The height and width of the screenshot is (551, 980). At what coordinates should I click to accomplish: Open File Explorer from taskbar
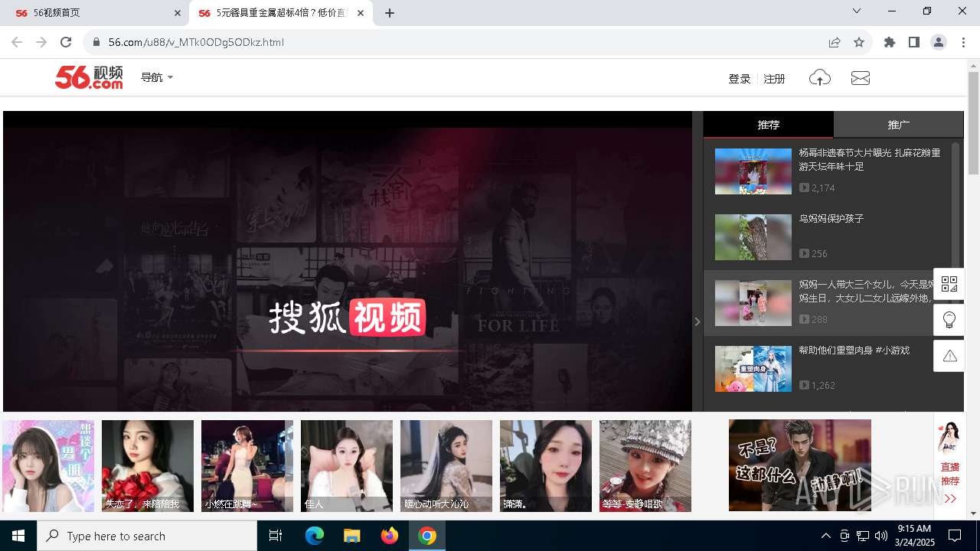coord(351,536)
